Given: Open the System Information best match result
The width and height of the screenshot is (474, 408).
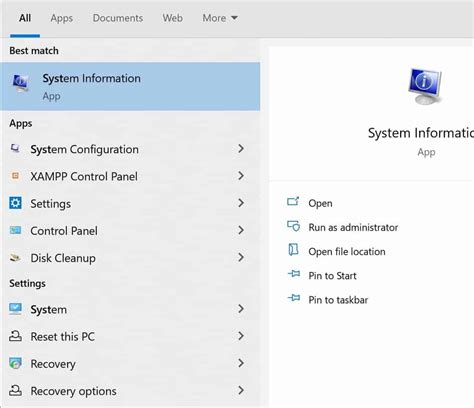Looking at the screenshot, I should [130, 86].
